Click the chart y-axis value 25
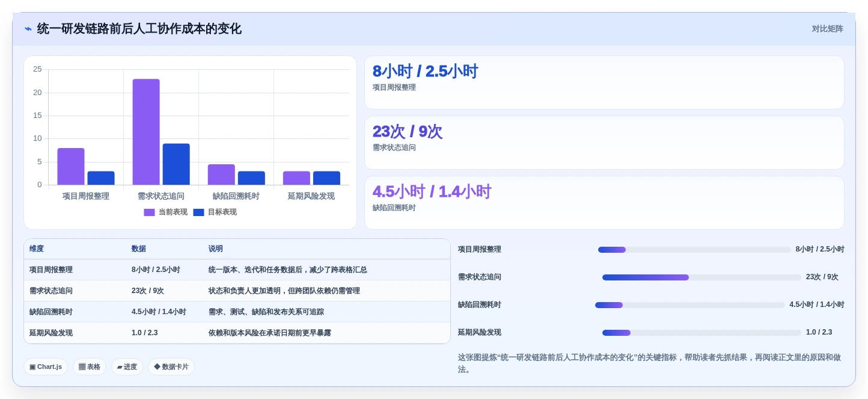Screen dimensions: 868x399 (x=37, y=69)
